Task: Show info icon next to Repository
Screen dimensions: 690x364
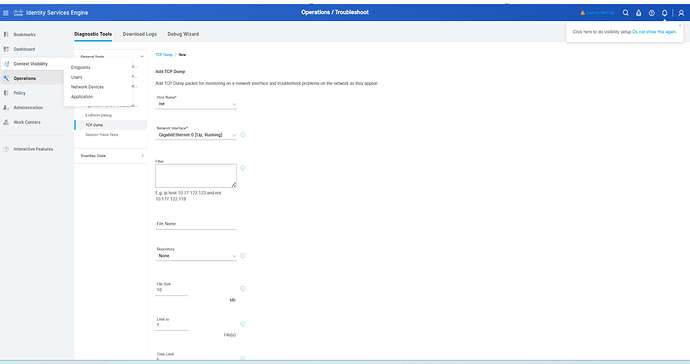Action: 242,256
